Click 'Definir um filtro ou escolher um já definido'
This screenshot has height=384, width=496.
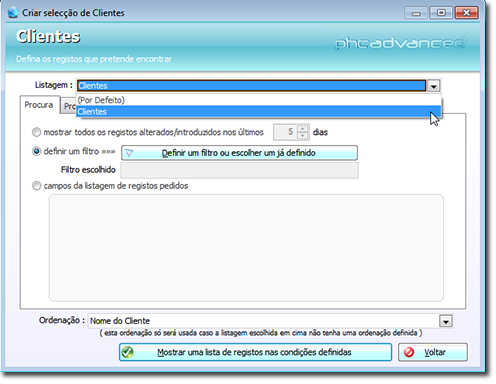coord(239,153)
